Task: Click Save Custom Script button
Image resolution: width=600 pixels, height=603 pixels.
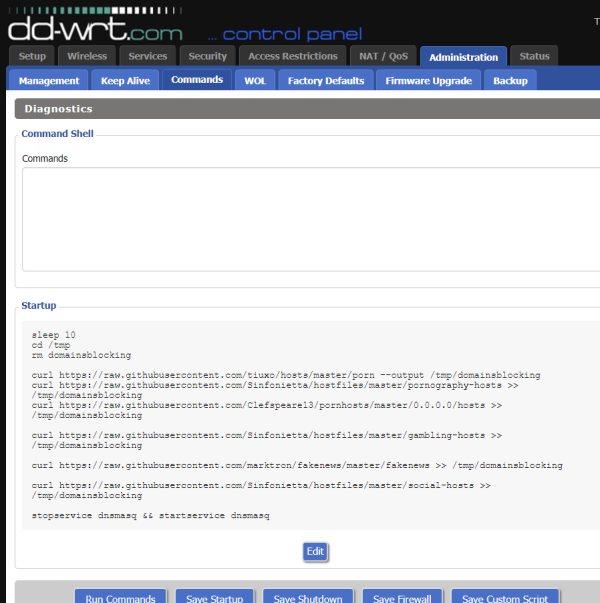Action: coord(505,597)
